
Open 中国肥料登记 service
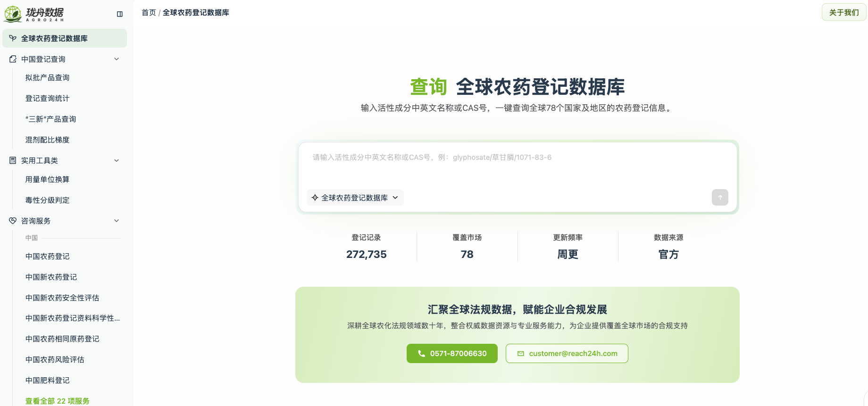click(47, 381)
